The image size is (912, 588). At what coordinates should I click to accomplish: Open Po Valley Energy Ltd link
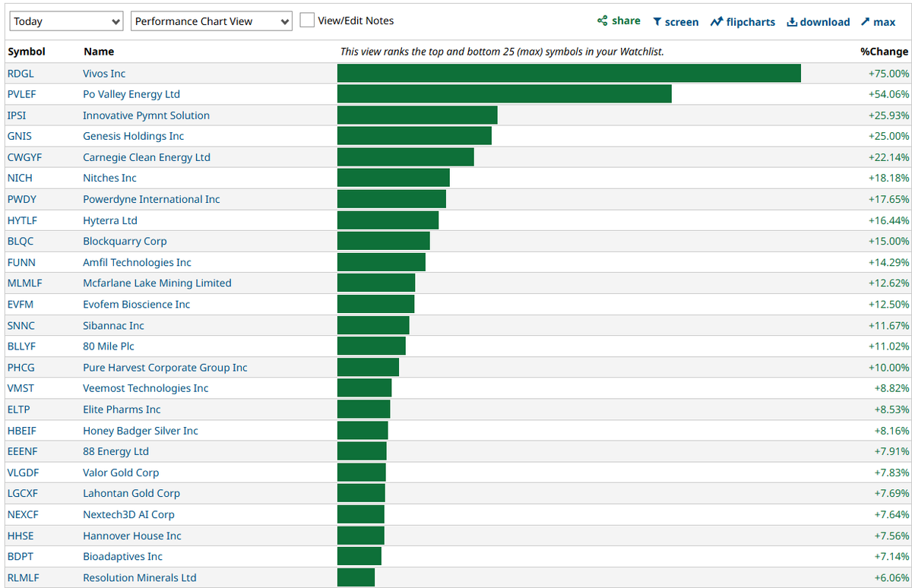(131, 94)
